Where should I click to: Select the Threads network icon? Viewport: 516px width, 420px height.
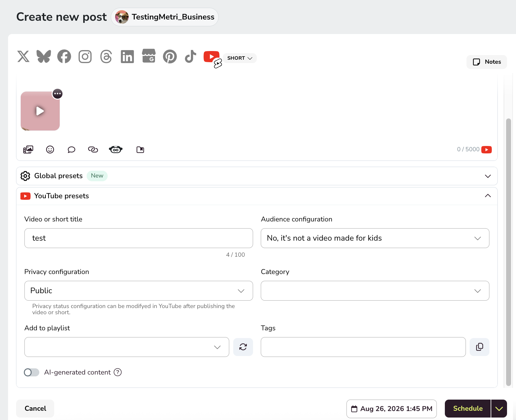click(106, 57)
